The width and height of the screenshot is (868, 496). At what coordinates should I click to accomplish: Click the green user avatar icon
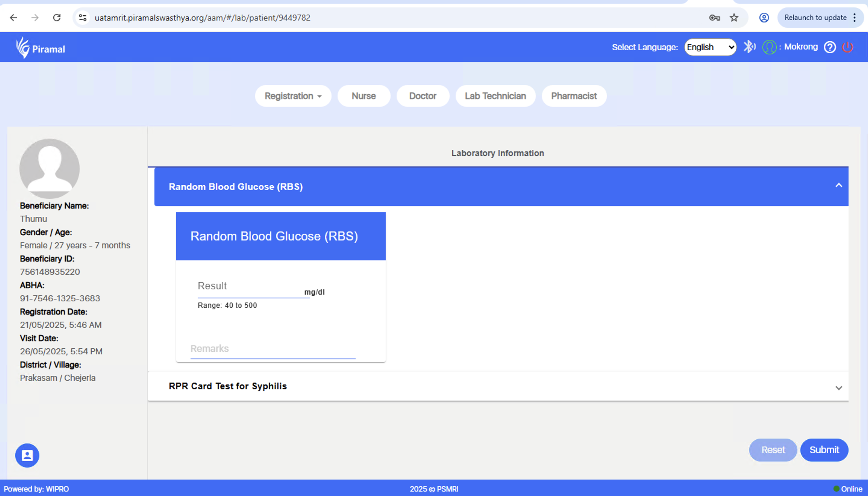[x=769, y=47]
